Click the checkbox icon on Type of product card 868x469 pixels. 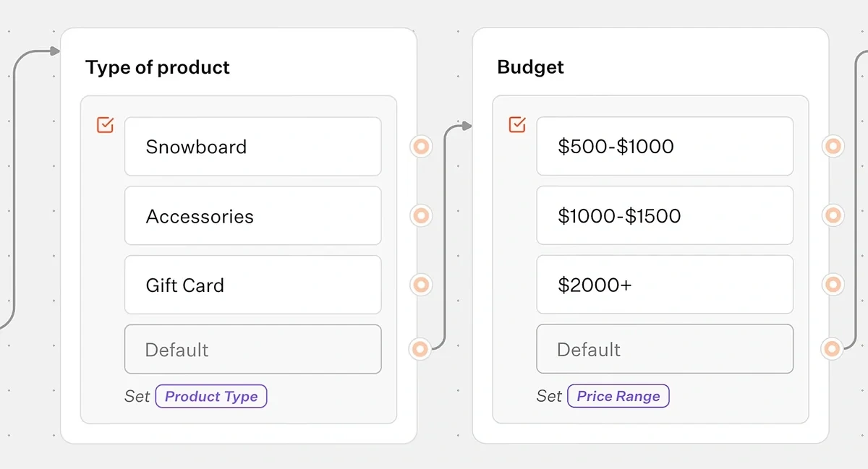click(x=105, y=124)
